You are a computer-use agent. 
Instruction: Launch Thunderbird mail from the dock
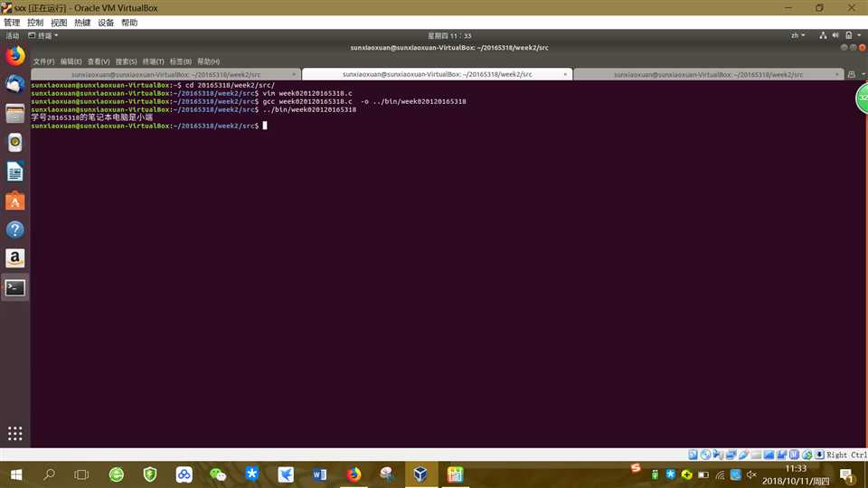15,85
